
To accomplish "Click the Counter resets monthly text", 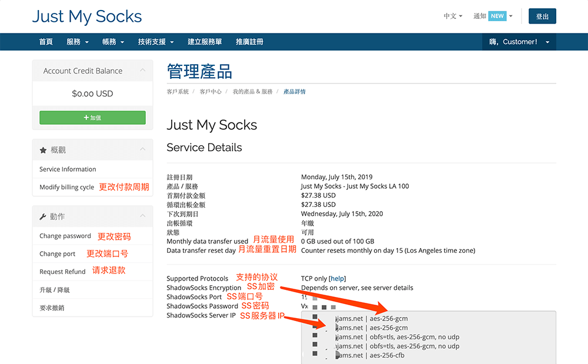I will click(388, 251).
